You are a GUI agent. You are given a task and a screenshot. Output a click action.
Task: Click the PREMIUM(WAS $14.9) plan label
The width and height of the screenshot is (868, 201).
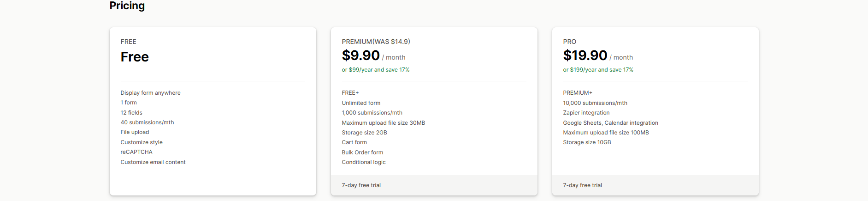click(376, 42)
